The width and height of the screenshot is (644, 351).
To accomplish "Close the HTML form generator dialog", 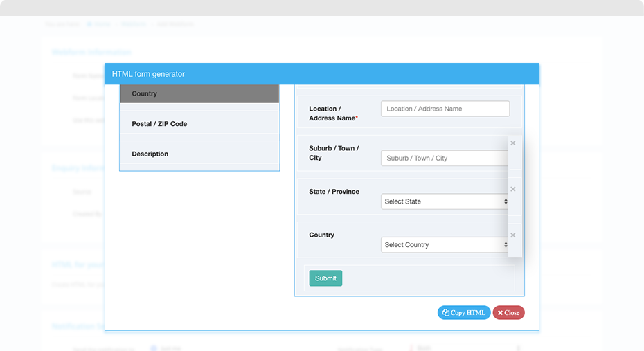I will 508,312.
